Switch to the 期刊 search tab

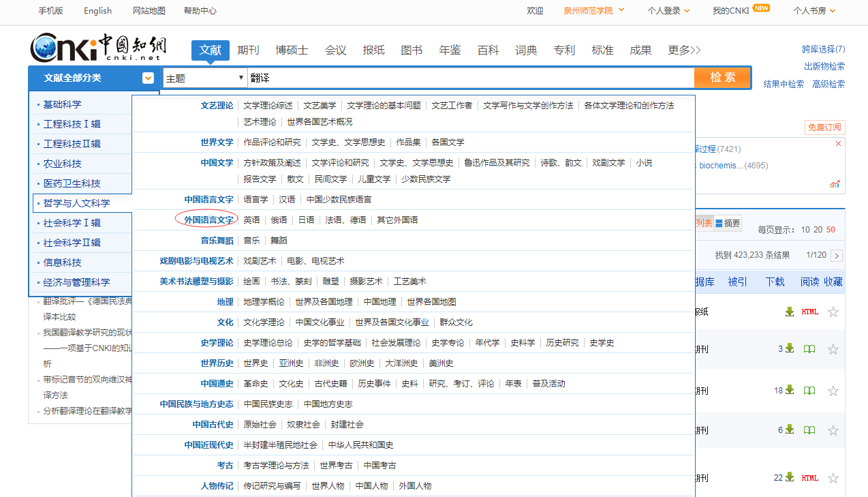pyautogui.click(x=248, y=50)
